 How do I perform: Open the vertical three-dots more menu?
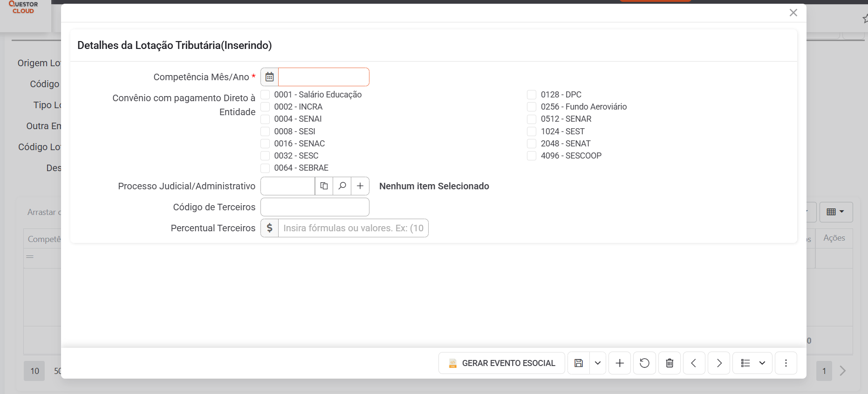(786, 363)
